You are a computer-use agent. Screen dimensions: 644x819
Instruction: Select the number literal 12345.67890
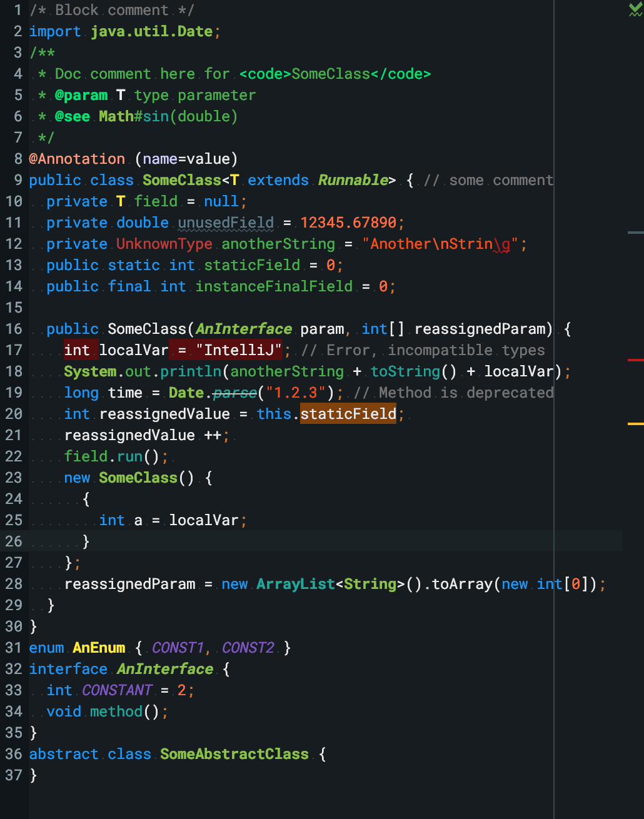tap(350, 222)
